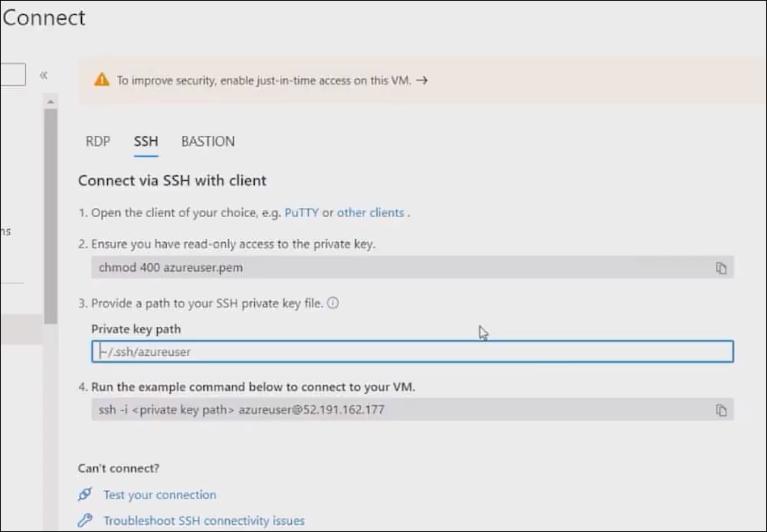Click the arrow after the just-in-time message
Screen dimensions: 767x532
pos(422,80)
